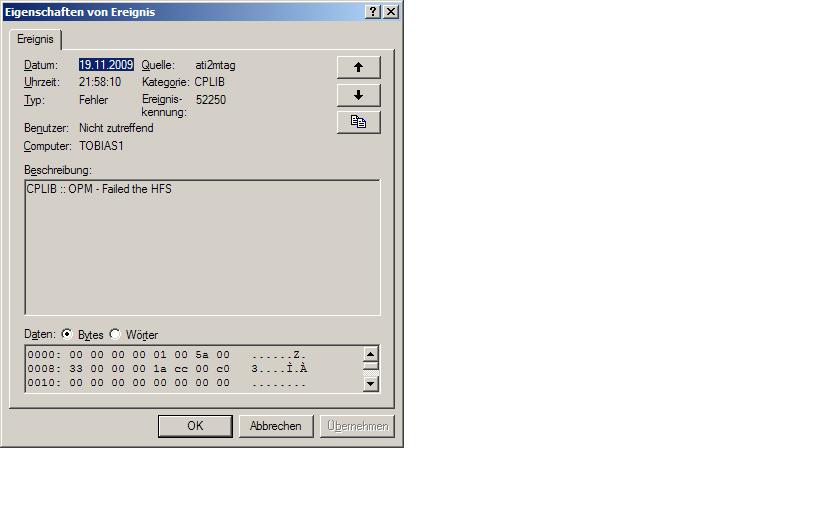Screen dimensions: 840x525
Task: Click the Beschreibung label
Action: point(58,170)
